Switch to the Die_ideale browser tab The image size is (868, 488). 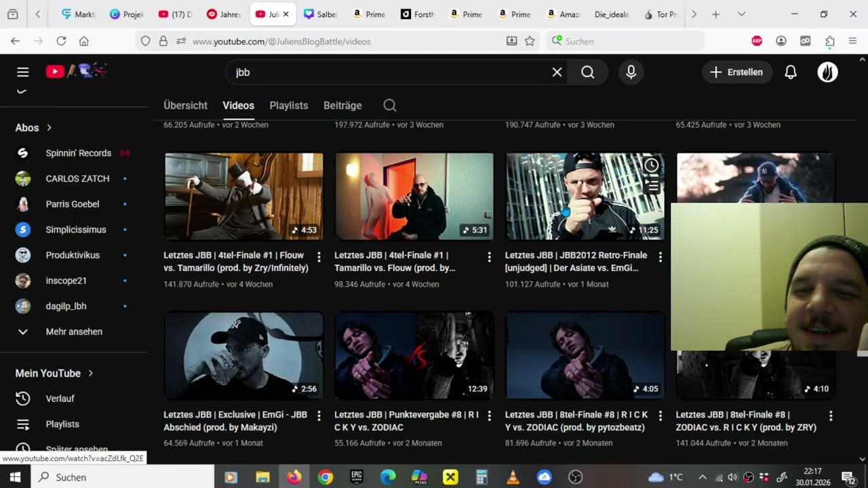click(x=611, y=14)
